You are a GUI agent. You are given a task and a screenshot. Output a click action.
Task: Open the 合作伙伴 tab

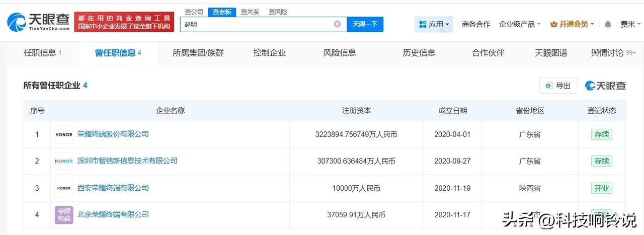pos(488,53)
